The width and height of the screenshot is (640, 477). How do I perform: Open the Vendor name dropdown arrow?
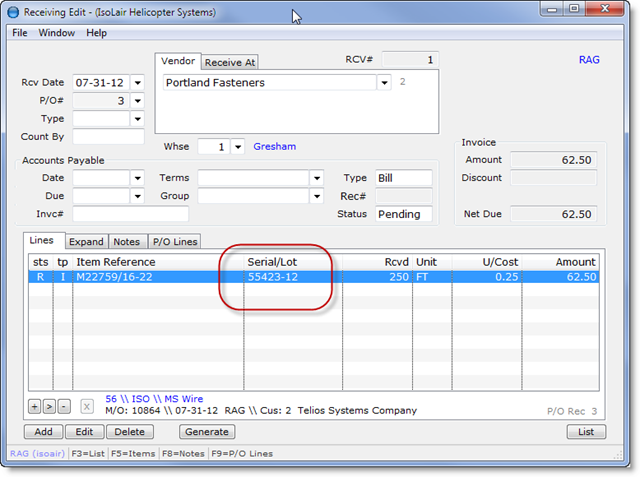pyautogui.click(x=384, y=83)
